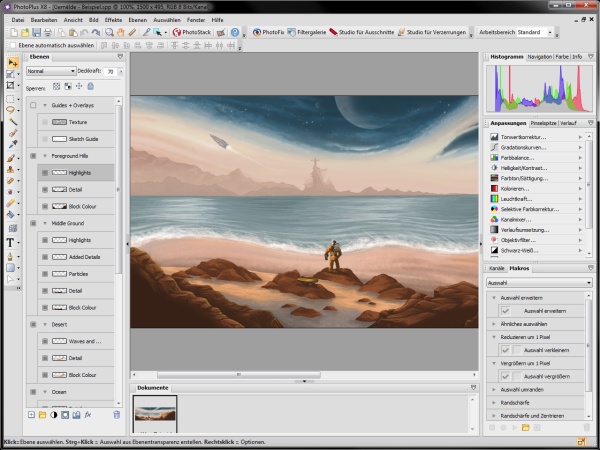Click the Save disk icon
This screenshot has height=450, width=600.
click(x=36, y=33)
